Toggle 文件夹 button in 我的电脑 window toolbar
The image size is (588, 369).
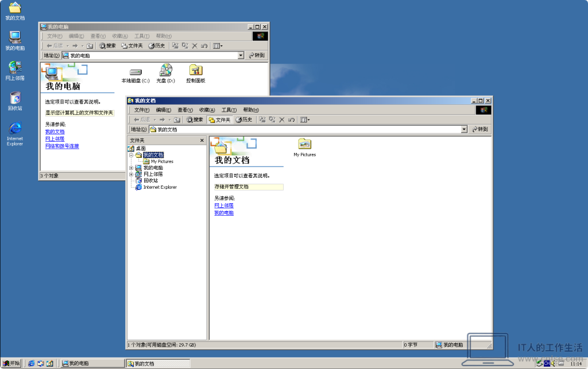(x=132, y=46)
